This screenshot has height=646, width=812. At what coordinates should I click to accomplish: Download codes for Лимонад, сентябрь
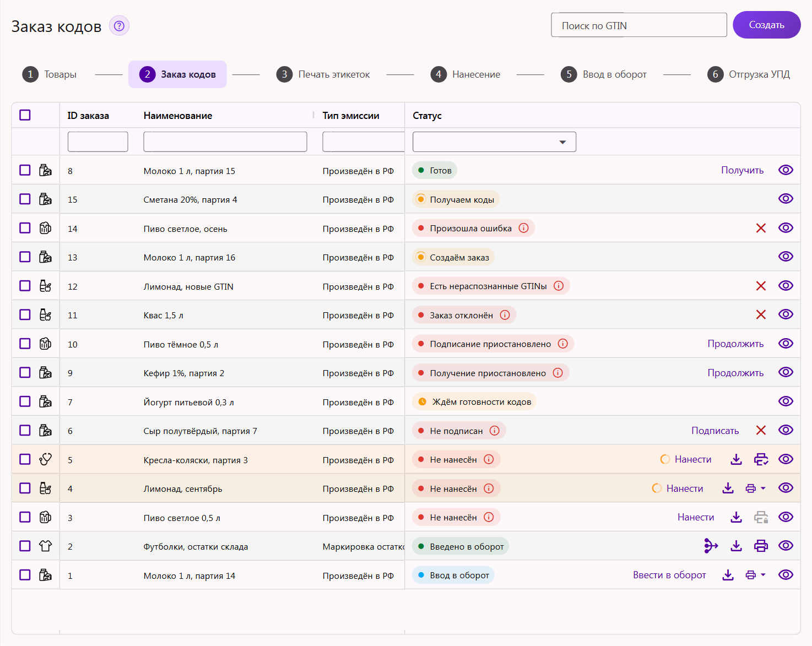pos(728,488)
